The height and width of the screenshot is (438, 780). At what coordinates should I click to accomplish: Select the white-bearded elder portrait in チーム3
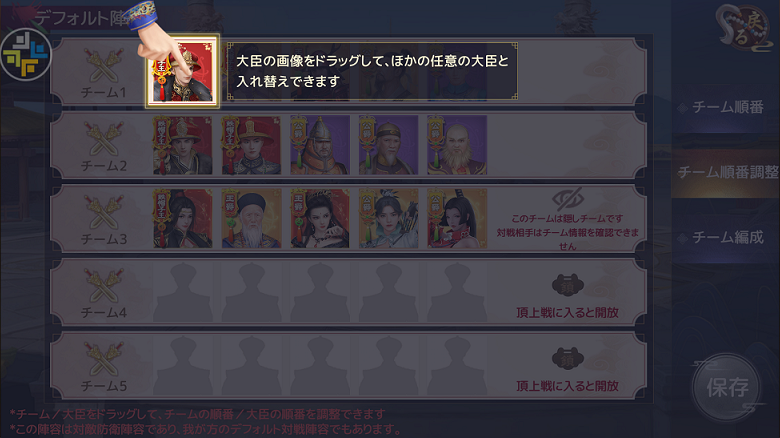251,219
